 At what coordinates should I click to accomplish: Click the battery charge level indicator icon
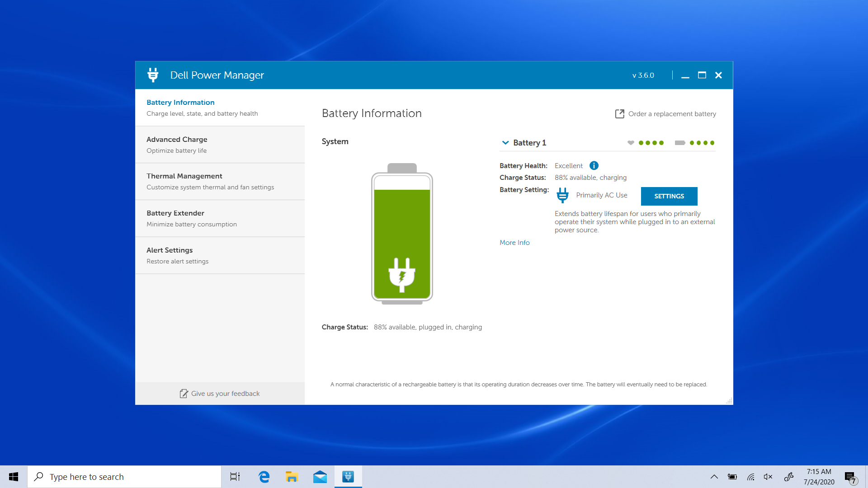680,143
